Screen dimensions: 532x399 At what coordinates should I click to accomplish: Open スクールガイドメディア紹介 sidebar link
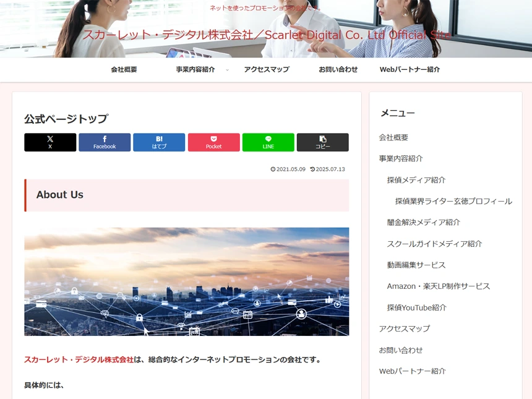pos(434,244)
